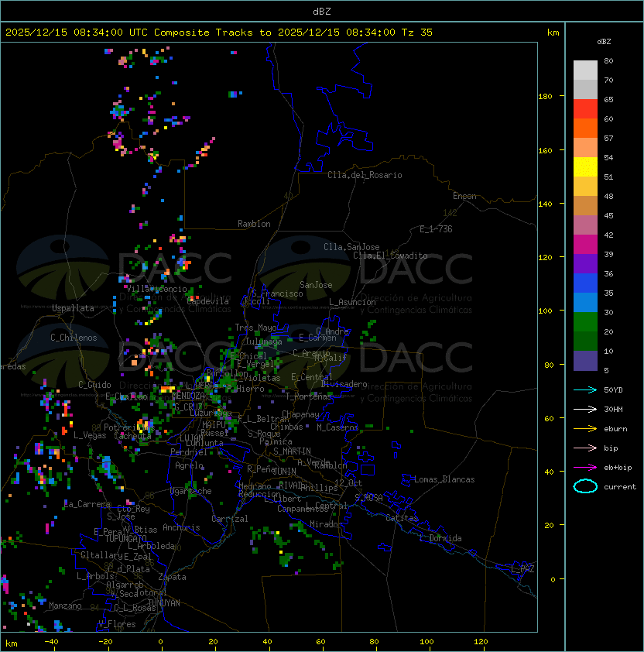Click the TUNUYAN label on the map

click(163, 602)
